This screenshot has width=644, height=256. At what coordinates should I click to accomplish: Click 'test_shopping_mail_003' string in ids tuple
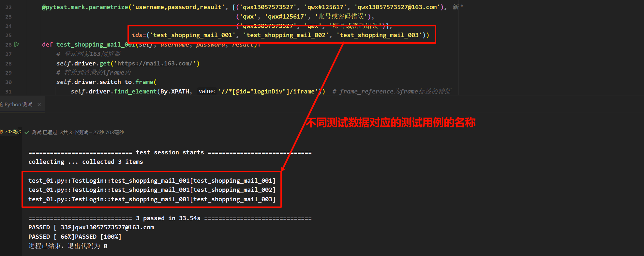pyautogui.click(x=379, y=35)
